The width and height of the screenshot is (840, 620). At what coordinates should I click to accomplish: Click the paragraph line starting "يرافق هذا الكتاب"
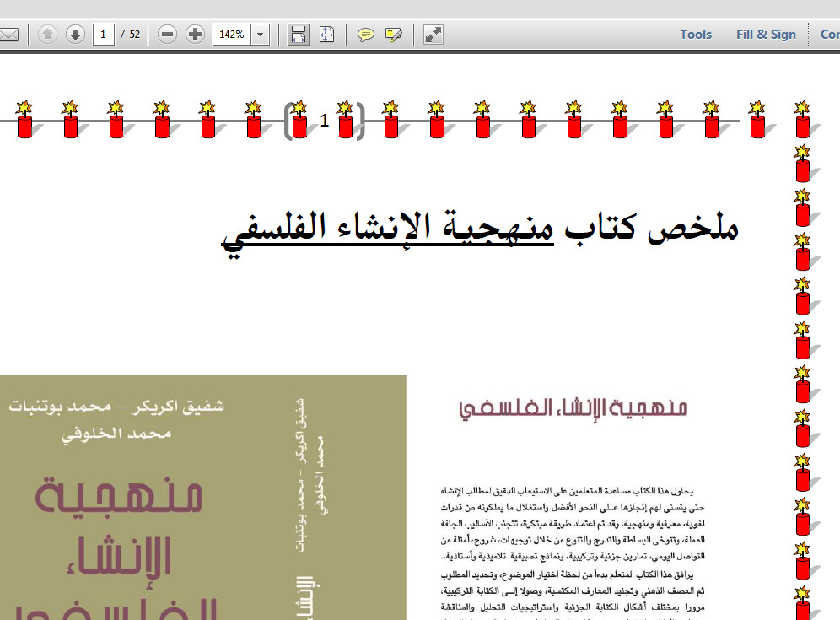[567, 574]
